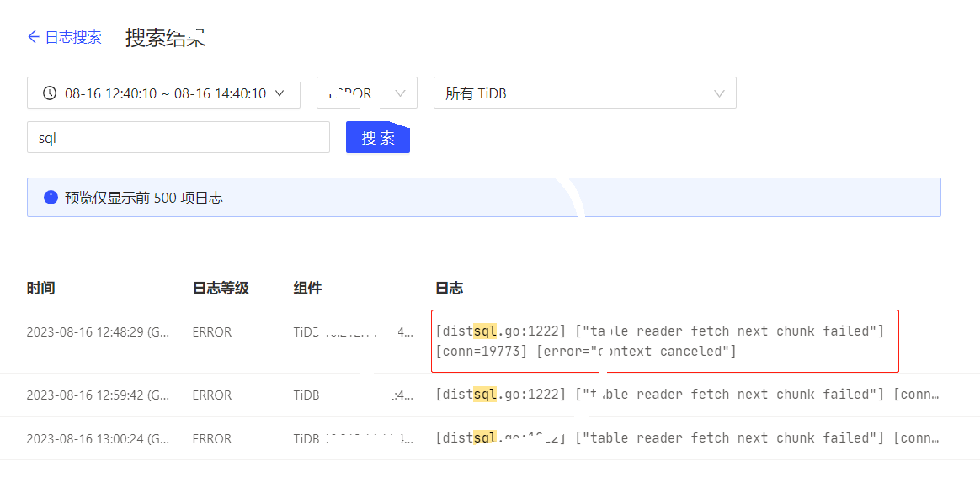Click the 组件 column header
The width and height of the screenshot is (980, 477).
click(x=307, y=289)
